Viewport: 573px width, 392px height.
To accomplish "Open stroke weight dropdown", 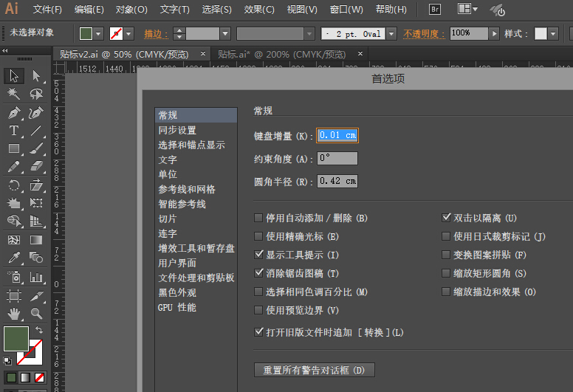I will [225, 34].
